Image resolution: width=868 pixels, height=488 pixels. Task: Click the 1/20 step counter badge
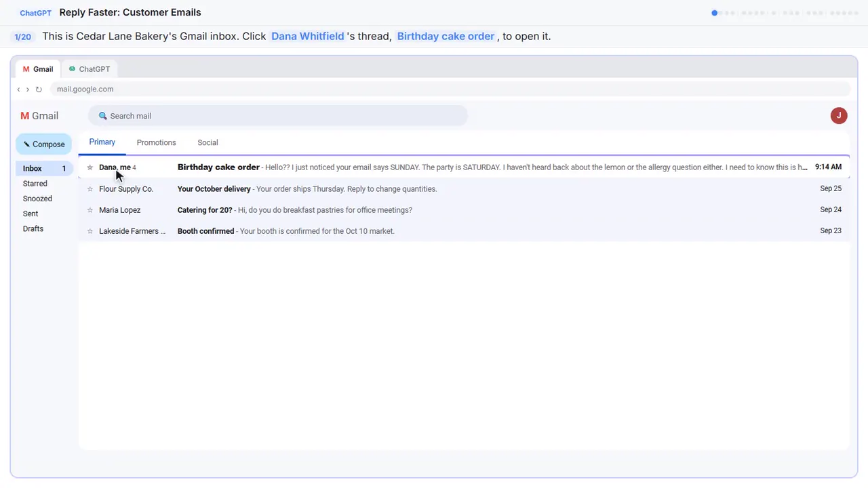23,37
